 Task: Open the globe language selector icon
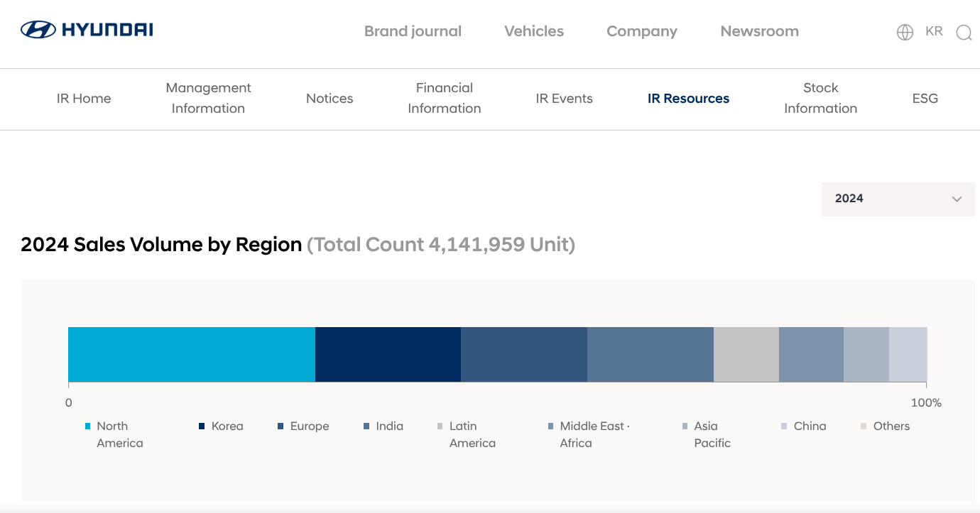tap(905, 32)
